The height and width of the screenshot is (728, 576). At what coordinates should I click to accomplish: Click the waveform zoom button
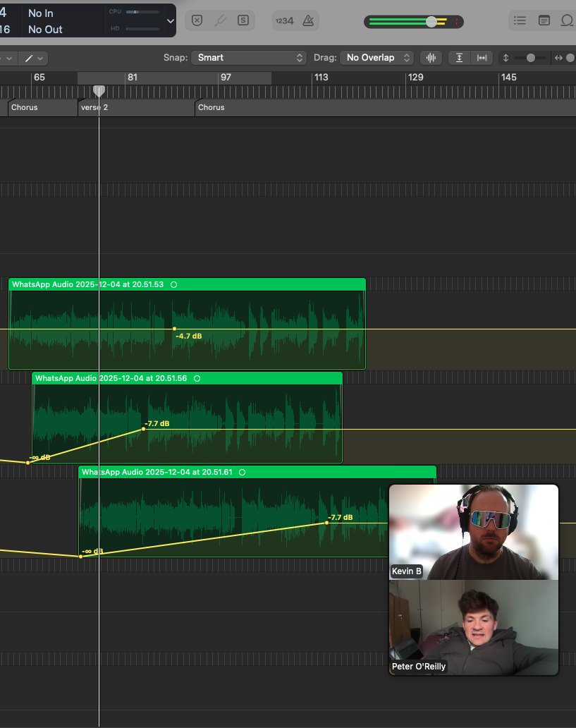431,58
